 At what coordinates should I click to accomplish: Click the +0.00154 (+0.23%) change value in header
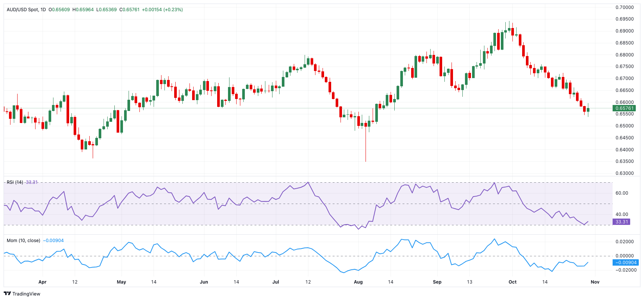tap(162, 10)
